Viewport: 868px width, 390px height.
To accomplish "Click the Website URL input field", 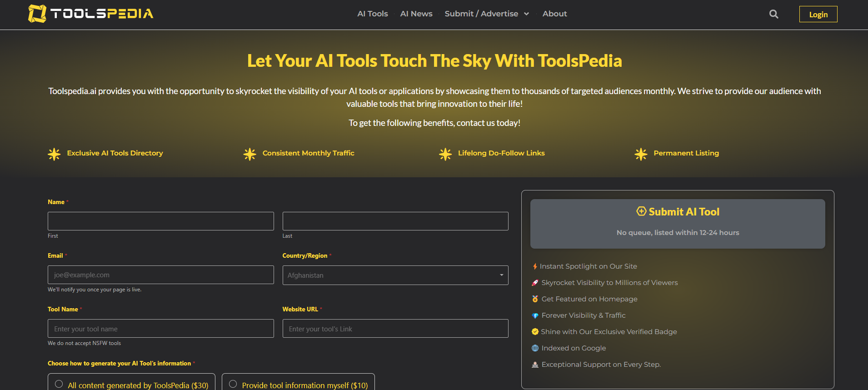I will (395, 329).
